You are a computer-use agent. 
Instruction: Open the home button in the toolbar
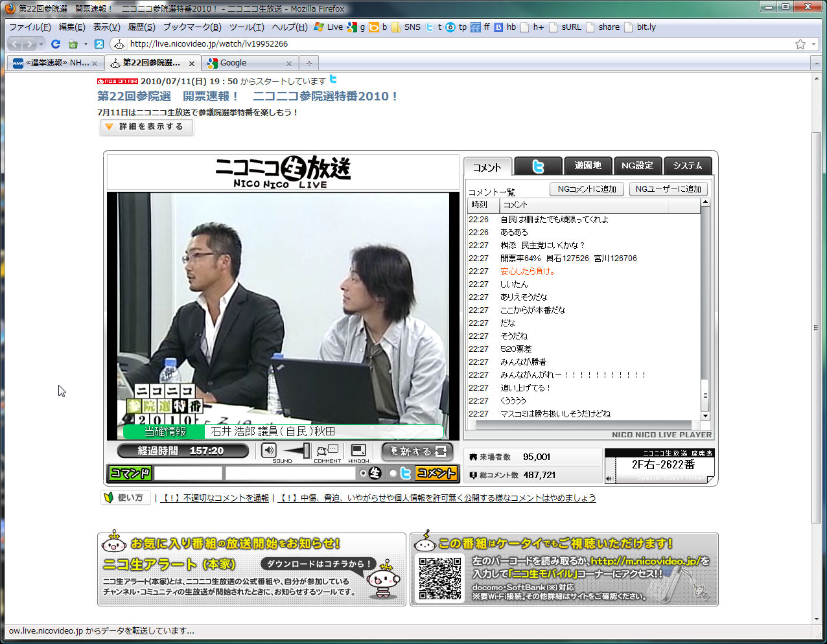point(73,44)
